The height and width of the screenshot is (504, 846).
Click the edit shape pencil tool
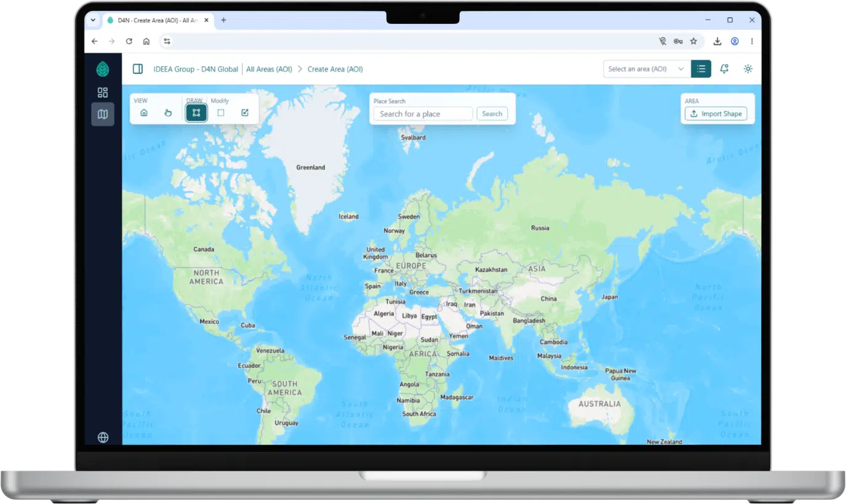coord(245,113)
